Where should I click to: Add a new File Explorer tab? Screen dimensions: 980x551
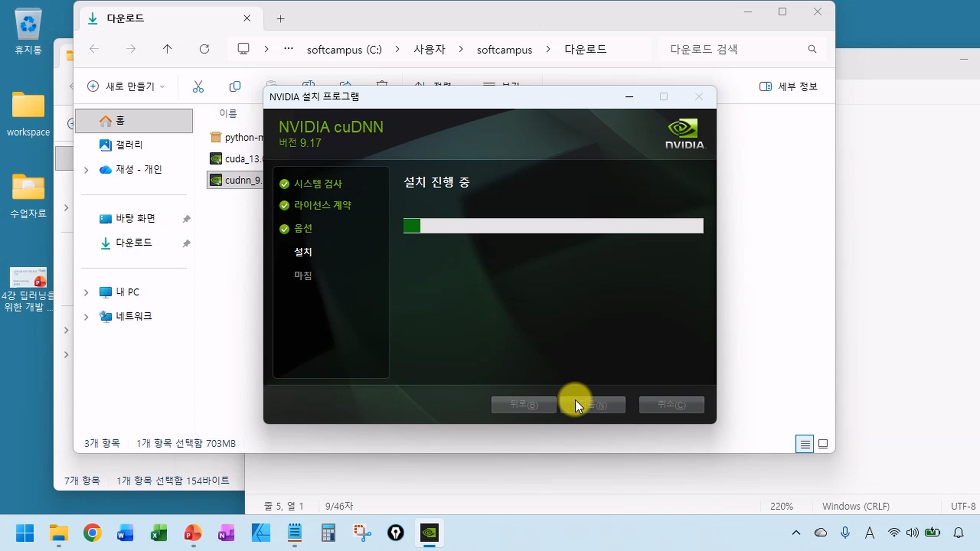point(280,19)
